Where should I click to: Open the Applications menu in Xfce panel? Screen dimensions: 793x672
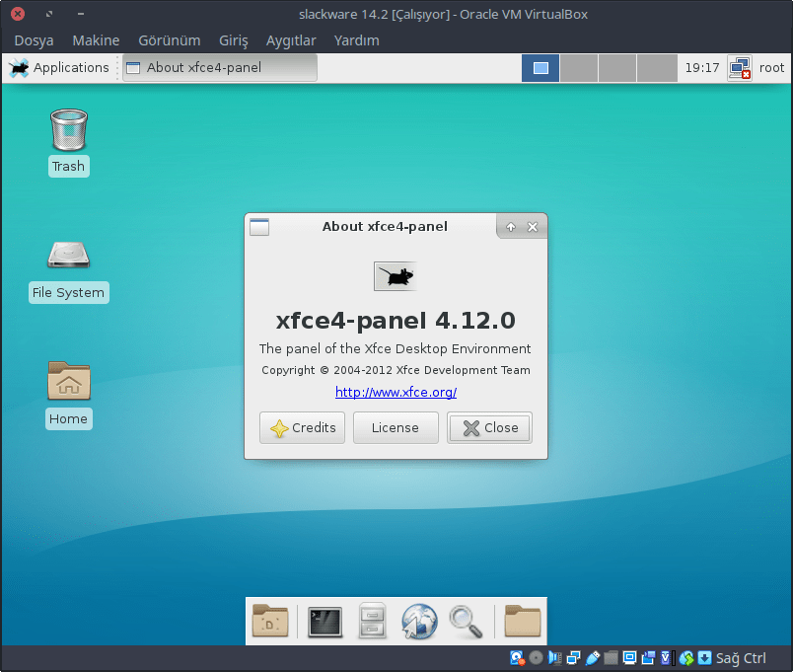pos(58,68)
